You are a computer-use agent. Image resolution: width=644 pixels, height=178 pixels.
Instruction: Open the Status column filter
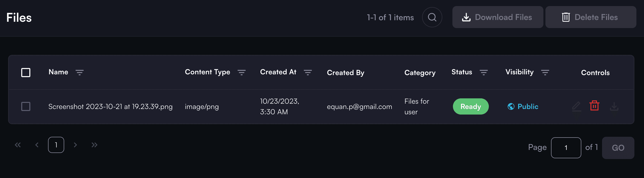click(484, 73)
